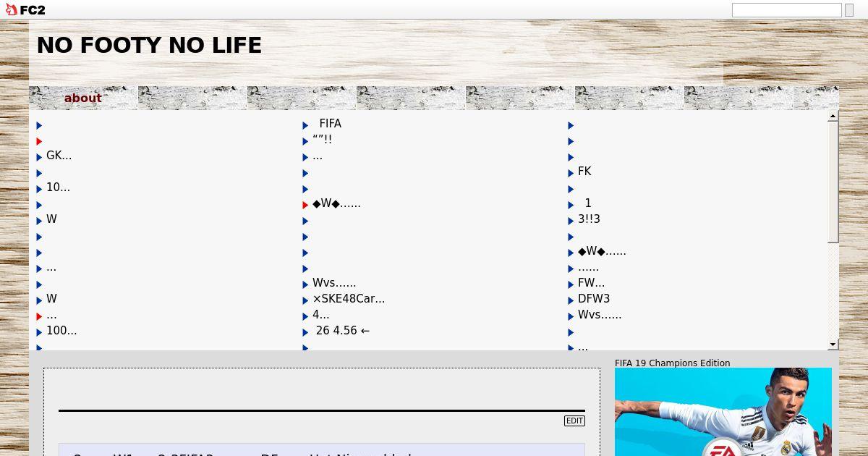Open the FC2 logo in the top bar
Screen dimensions: 868x456
[x=25, y=9]
